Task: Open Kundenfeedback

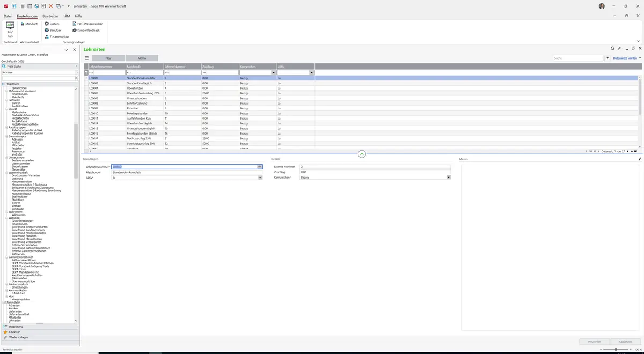Action: 86,30
